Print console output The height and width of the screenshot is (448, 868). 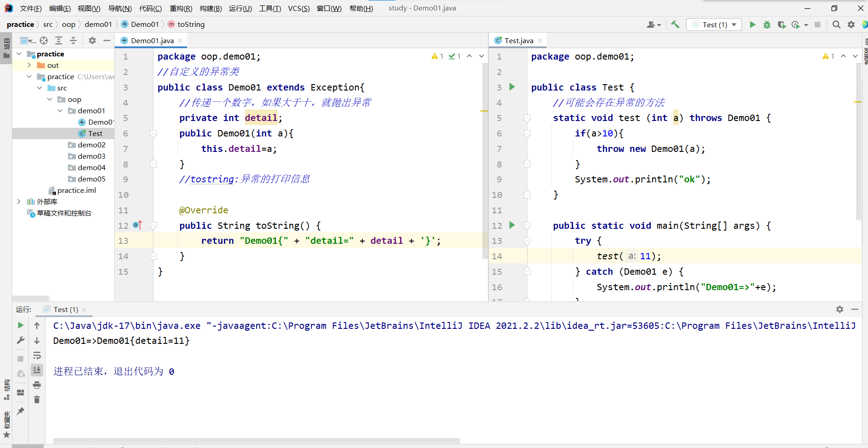pyautogui.click(x=37, y=385)
